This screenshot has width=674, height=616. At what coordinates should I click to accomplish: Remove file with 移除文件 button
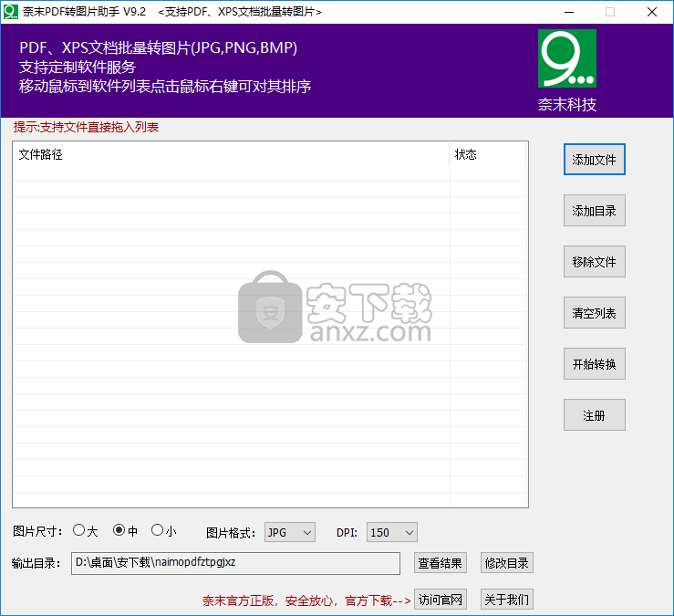pos(594,262)
